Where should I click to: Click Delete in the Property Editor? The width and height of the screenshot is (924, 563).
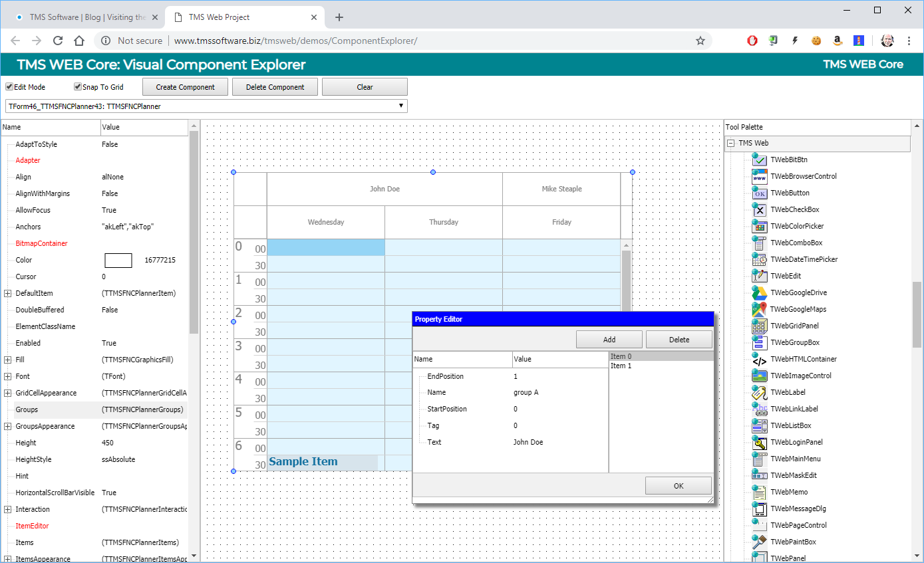point(679,340)
